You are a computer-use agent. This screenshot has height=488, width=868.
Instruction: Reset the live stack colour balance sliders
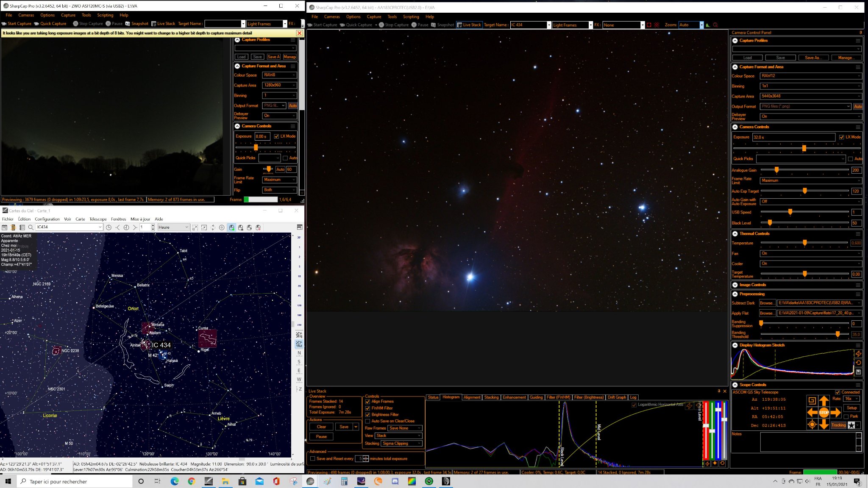pyautogui.click(x=722, y=463)
